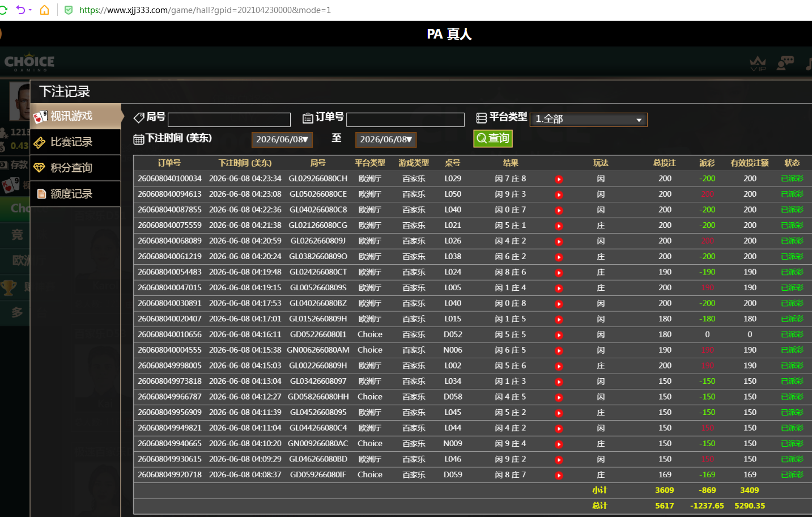Screen dimensions: 812x517
Task: Select the 比赛记录 tab
Action: (76, 142)
